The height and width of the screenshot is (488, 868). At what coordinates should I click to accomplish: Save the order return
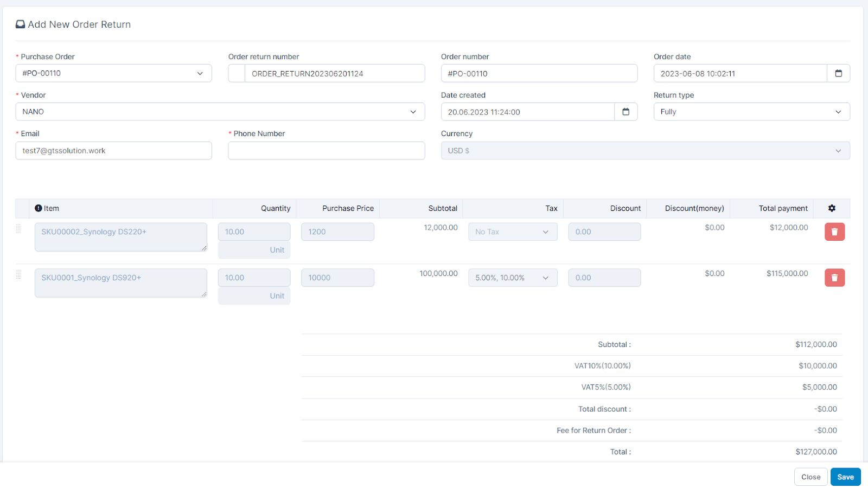click(845, 477)
